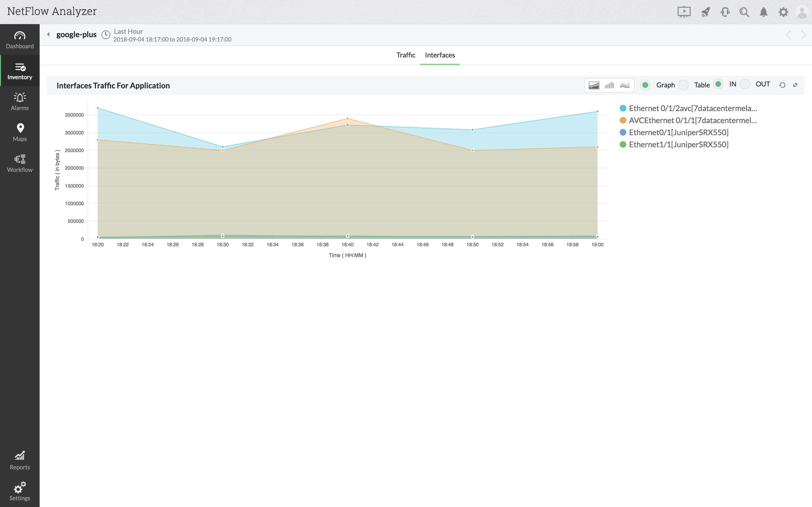Select the Interfaces tab
The image size is (812, 507).
pyautogui.click(x=440, y=55)
